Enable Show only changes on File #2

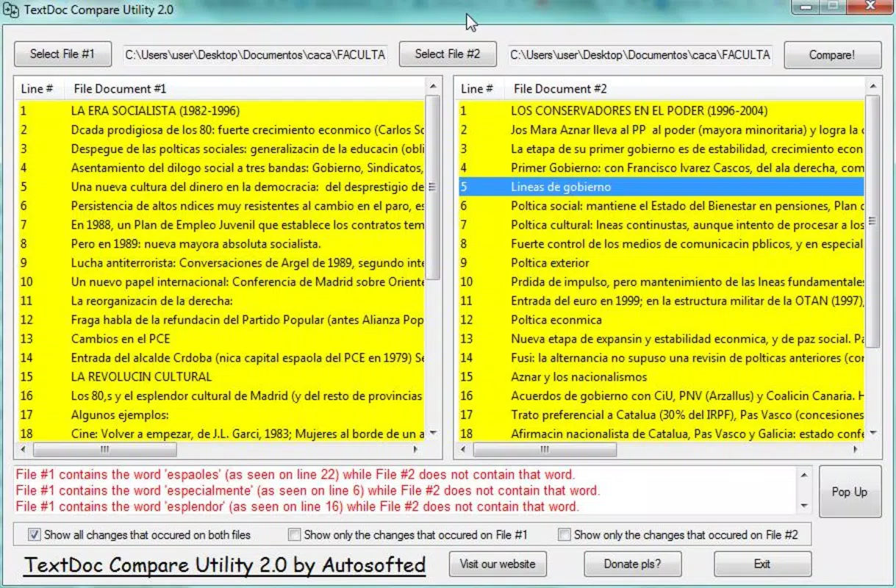click(564, 534)
